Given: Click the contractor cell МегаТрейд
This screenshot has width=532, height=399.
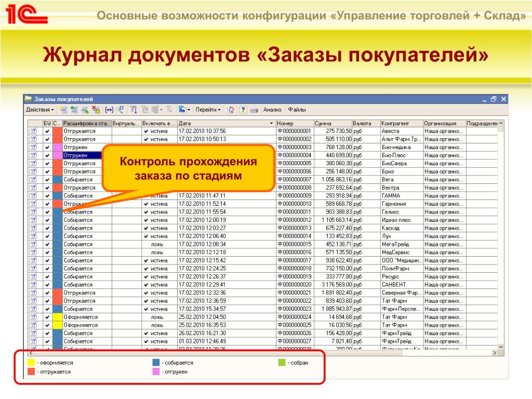Looking at the screenshot, I should 402,244.
